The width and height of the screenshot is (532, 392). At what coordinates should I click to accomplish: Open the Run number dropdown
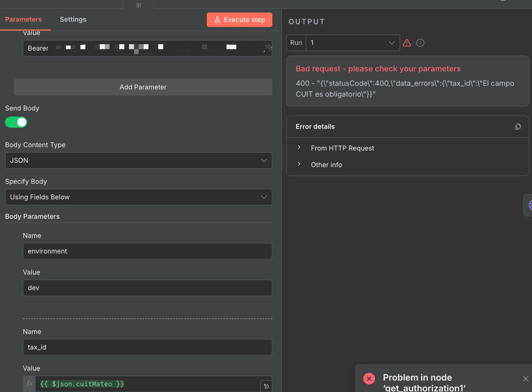click(352, 43)
